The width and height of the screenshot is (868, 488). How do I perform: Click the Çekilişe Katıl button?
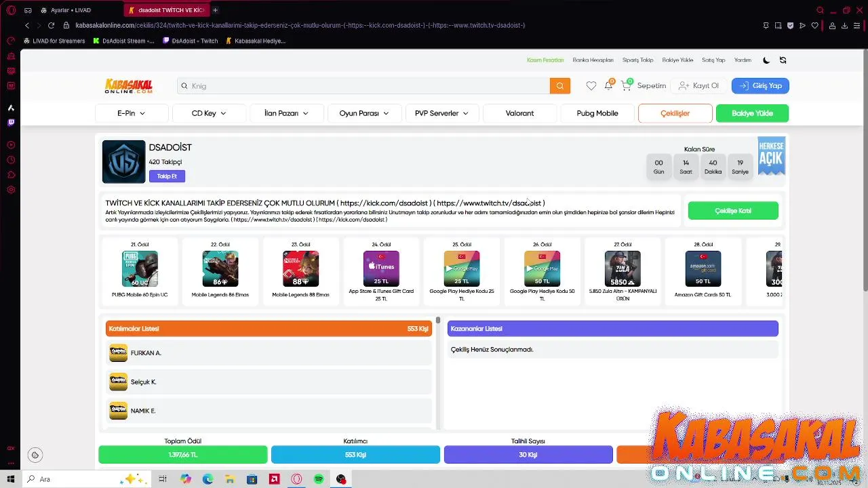click(x=733, y=211)
